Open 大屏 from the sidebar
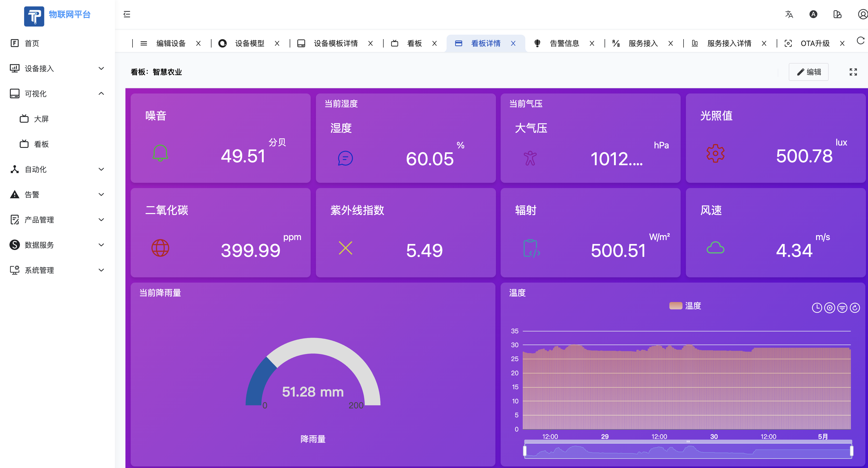 coord(41,119)
